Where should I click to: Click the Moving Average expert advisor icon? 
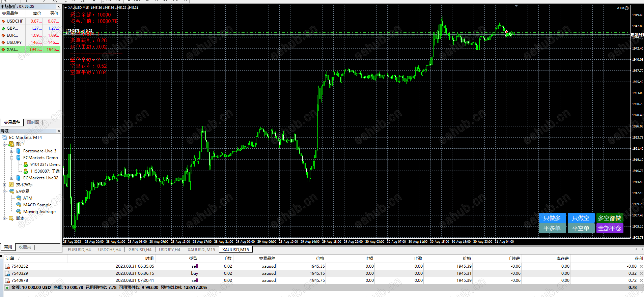tap(19, 212)
